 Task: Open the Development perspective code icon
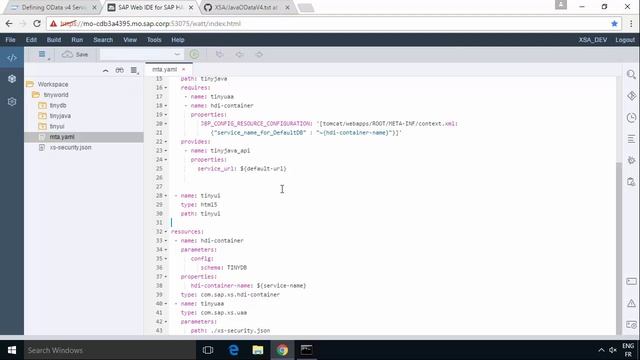(12, 58)
